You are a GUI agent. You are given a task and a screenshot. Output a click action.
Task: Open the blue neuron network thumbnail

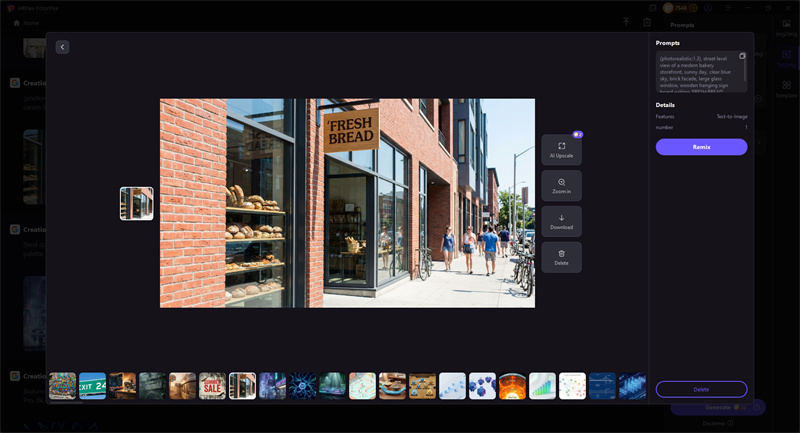[303, 386]
